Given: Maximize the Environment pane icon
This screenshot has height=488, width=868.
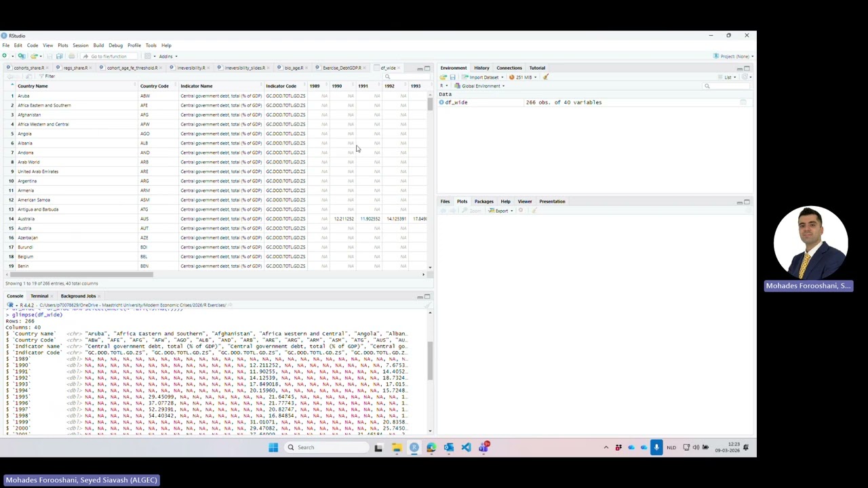Looking at the screenshot, I should point(747,68).
